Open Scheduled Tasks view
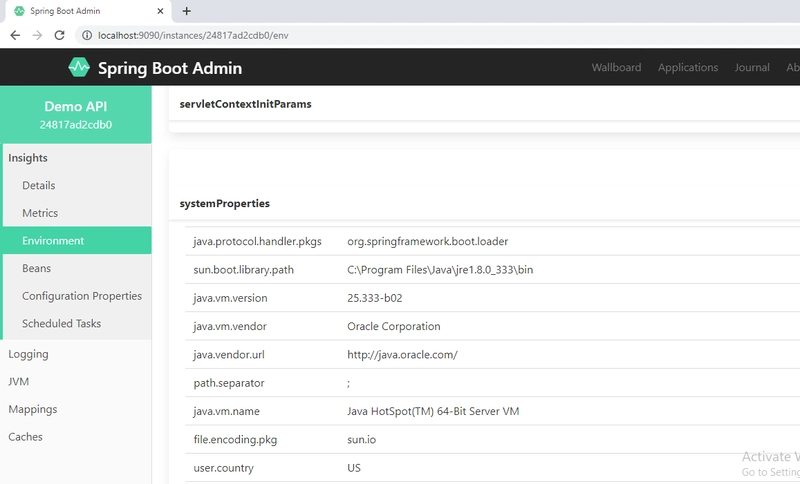This screenshot has height=484, width=800. point(61,323)
